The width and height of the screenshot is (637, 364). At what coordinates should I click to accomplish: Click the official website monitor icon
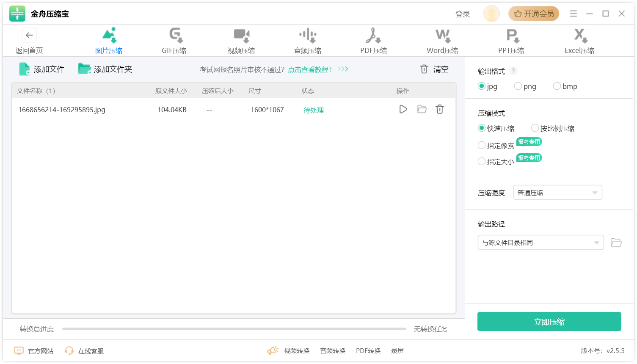(x=19, y=350)
